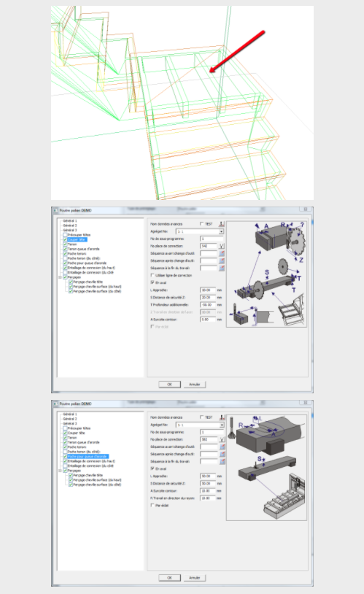364x594 pixels.
Task: Open Agrégat fixe dropdown in the pocket-milling dialog
Action: [200, 425]
